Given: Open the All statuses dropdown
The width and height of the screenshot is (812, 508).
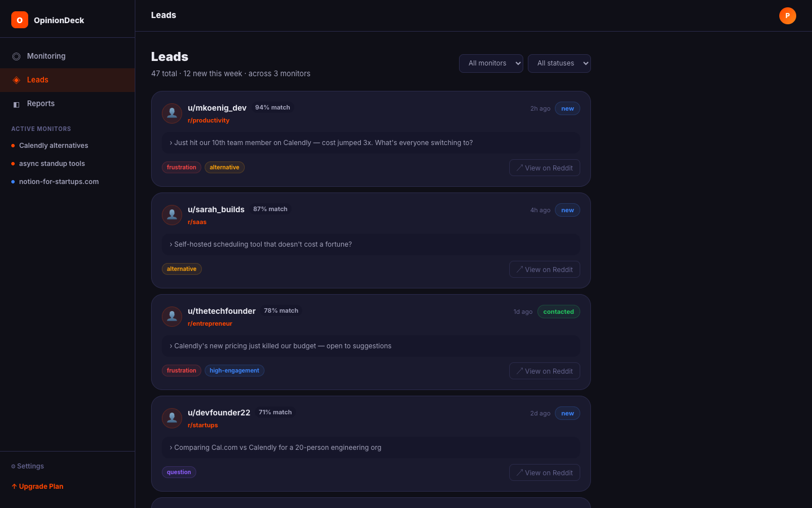Looking at the screenshot, I should (x=559, y=63).
